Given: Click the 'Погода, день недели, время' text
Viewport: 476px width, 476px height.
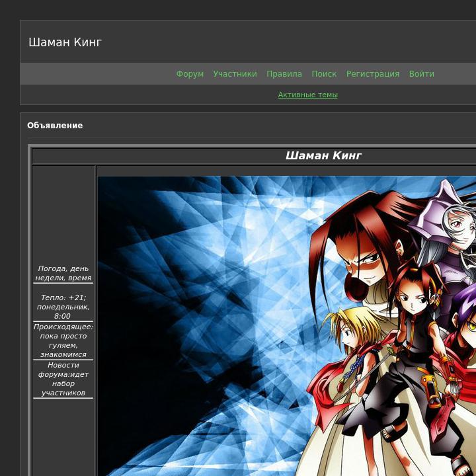Looking at the screenshot, I should click(x=63, y=273).
